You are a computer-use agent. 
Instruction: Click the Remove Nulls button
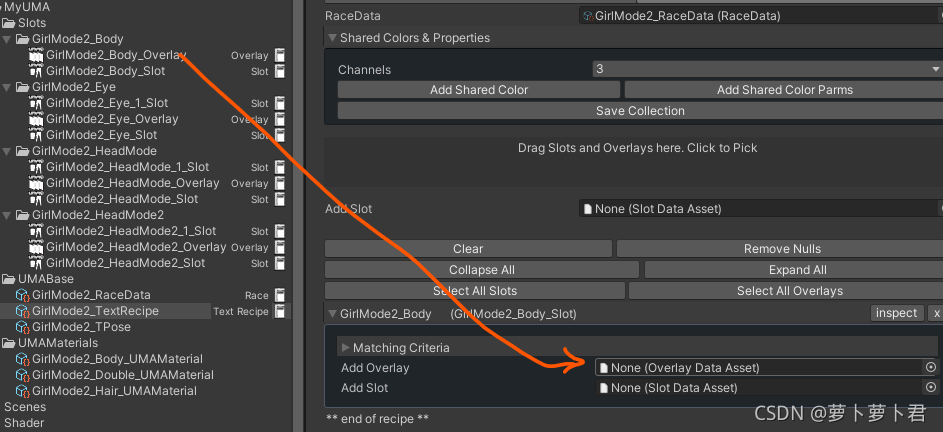coord(782,248)
